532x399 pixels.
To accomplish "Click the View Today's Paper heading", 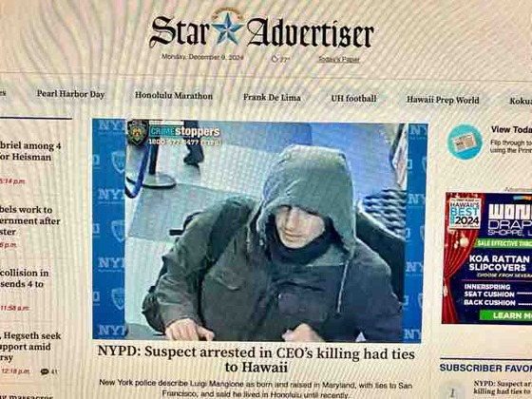I will [511, 129].
